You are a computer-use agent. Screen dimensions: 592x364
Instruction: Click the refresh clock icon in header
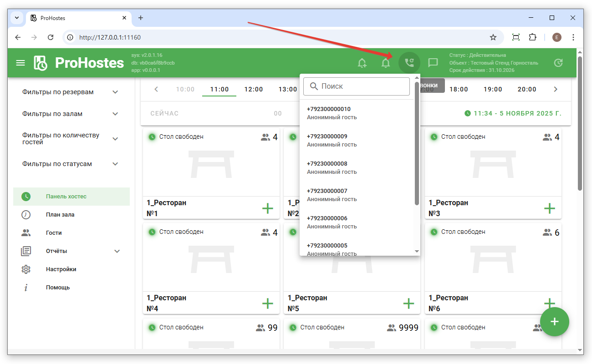(558, 63)
